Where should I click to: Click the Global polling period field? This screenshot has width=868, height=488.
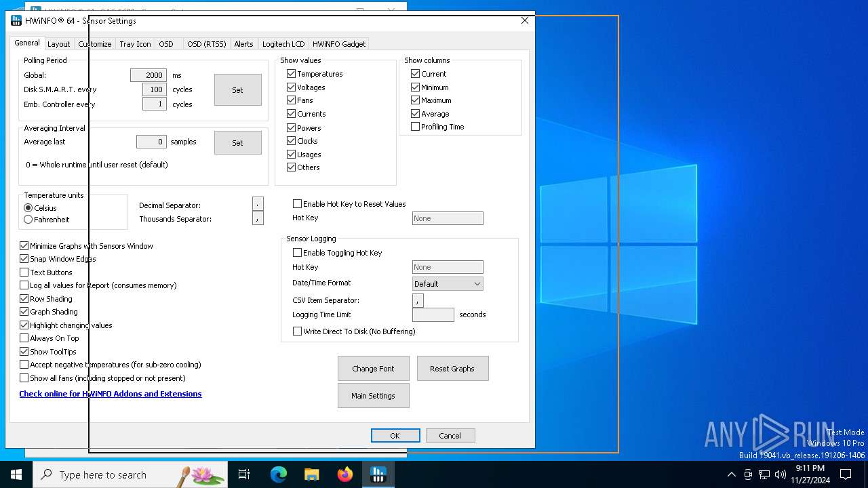pos(149,75)
